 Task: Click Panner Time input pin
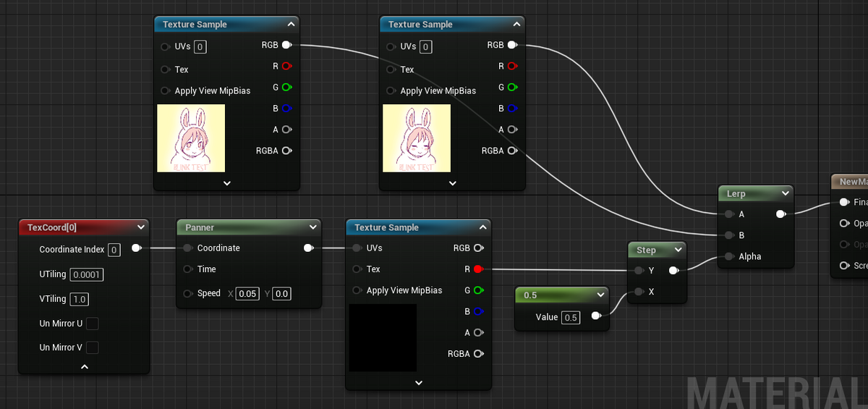[187, 269]
